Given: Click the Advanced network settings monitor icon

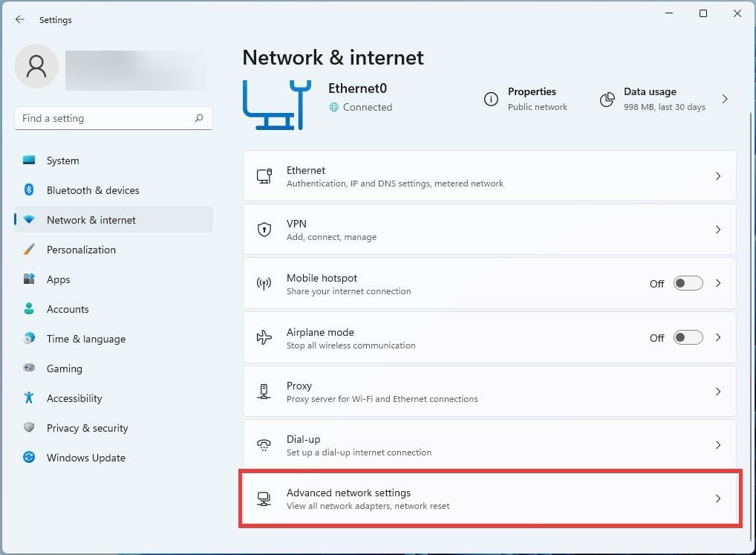Looking at the screenshot, I should [x=264, y=499].
